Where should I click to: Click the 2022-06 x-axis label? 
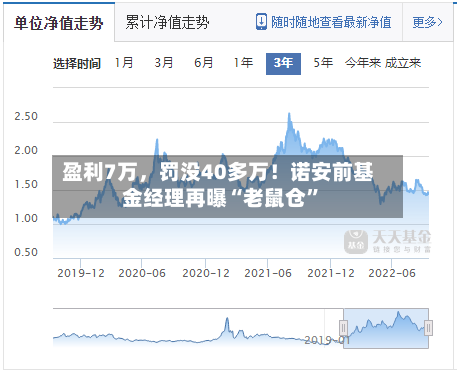click(x=392, y=273)
